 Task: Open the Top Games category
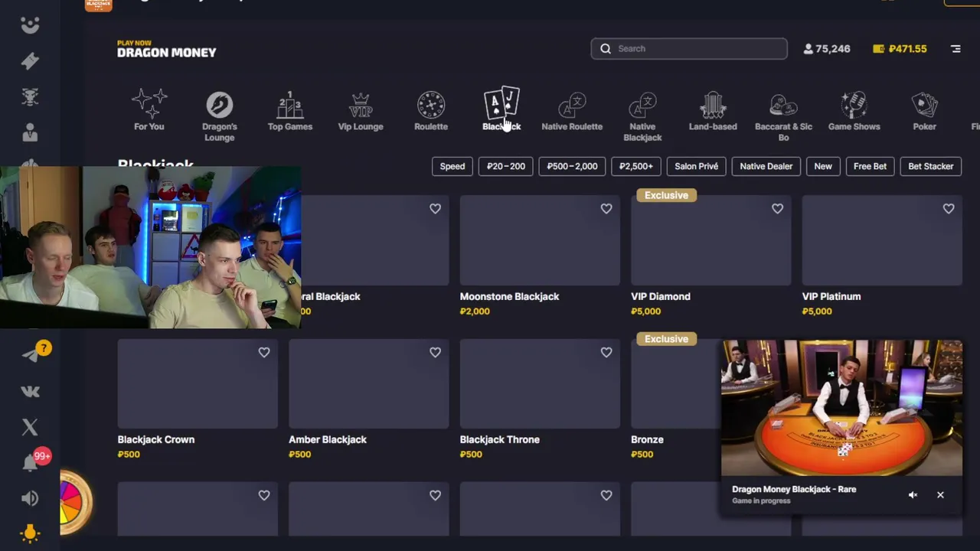[289, 110]
